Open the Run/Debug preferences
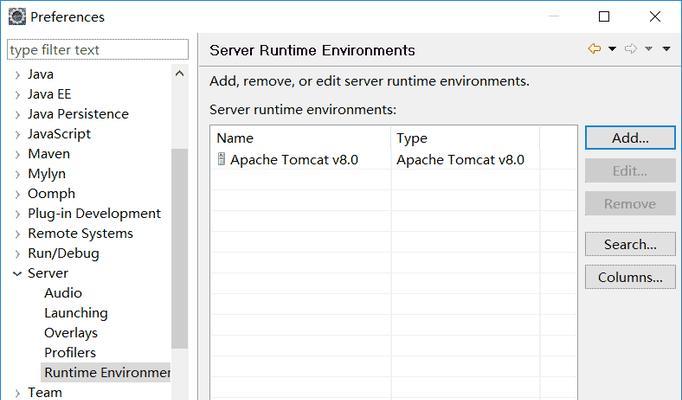This screenshot has height=400, width=682. 64,253
